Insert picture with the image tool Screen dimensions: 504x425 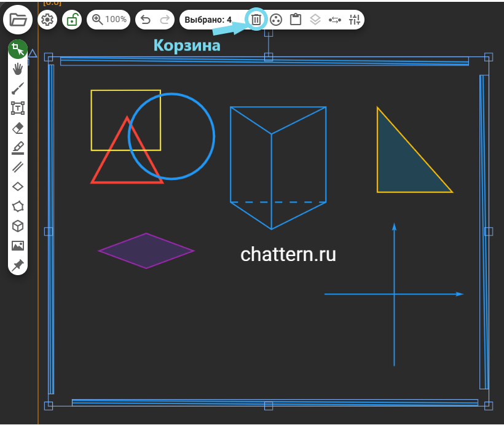click(x=18, y=246)
